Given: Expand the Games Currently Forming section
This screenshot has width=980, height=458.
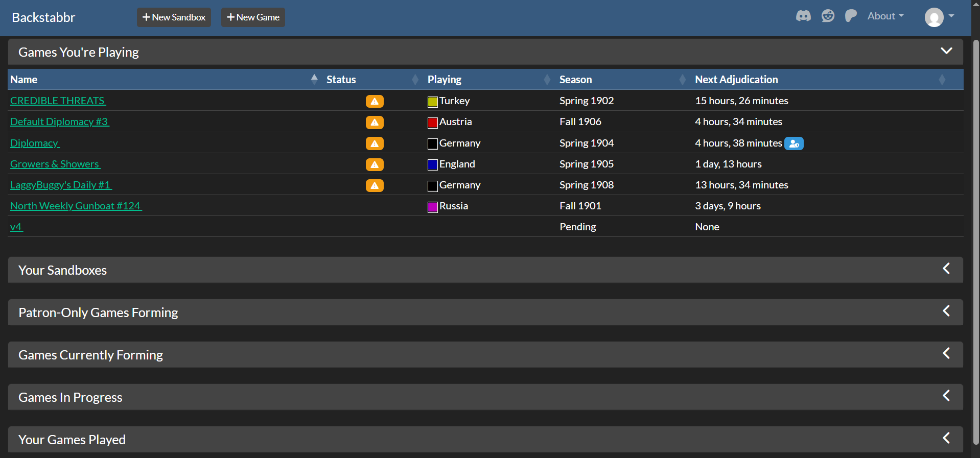Looking at the screenshot, I should point(946,354).
